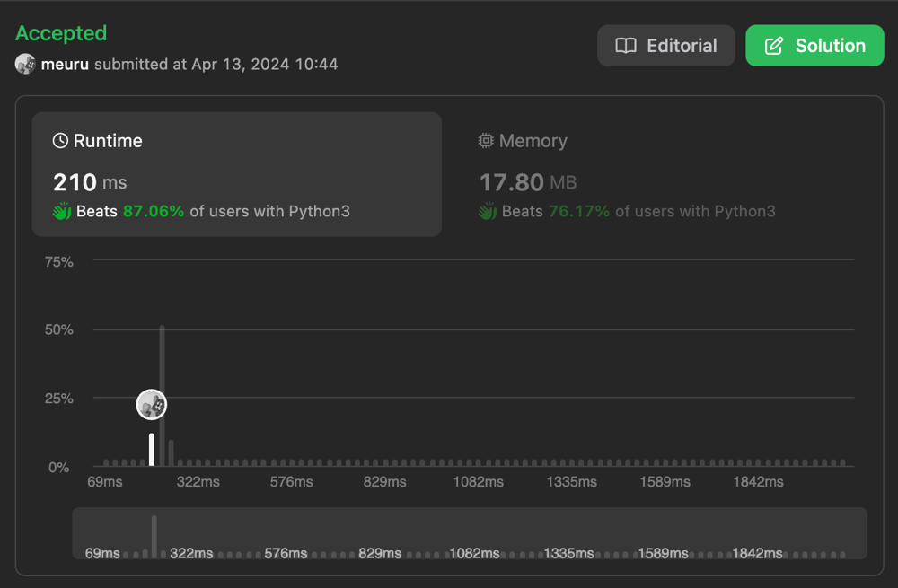Screen dimensions: 898x588
Task: Click the 87.06% runtime beats percentage
Action: click(x=154, y=212)
